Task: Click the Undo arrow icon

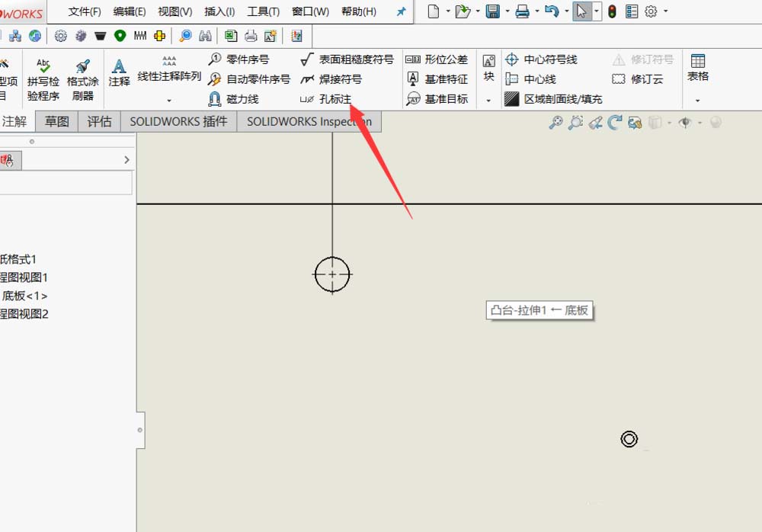Action: pos(552,11)
